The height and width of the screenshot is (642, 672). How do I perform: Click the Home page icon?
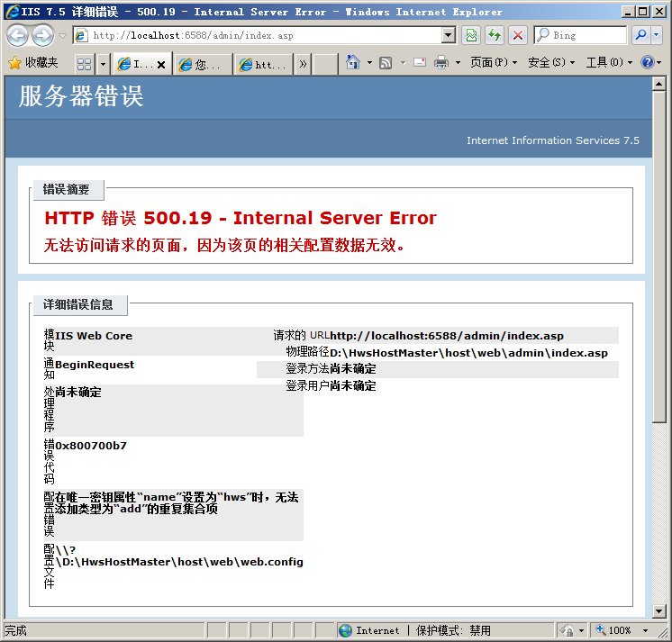pos(353,63)
